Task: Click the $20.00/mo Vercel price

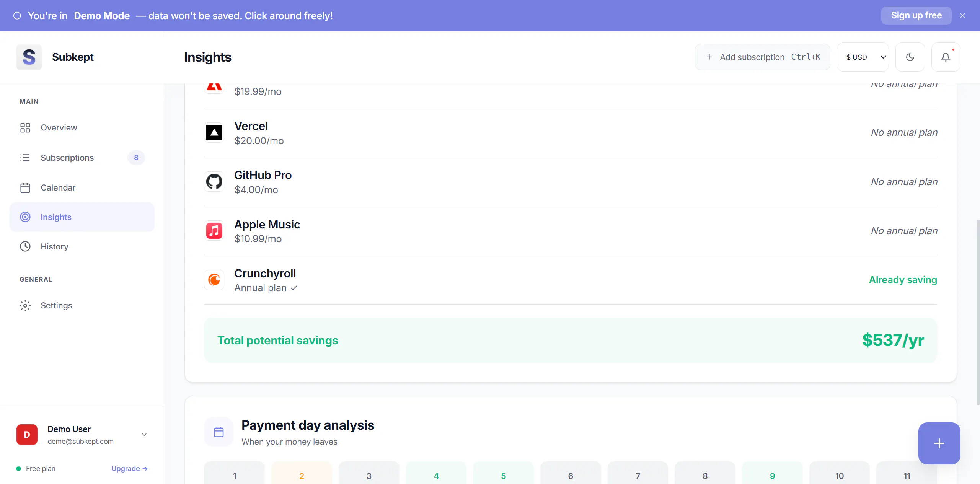Action: pyautogui.click(x=259, y=141)
